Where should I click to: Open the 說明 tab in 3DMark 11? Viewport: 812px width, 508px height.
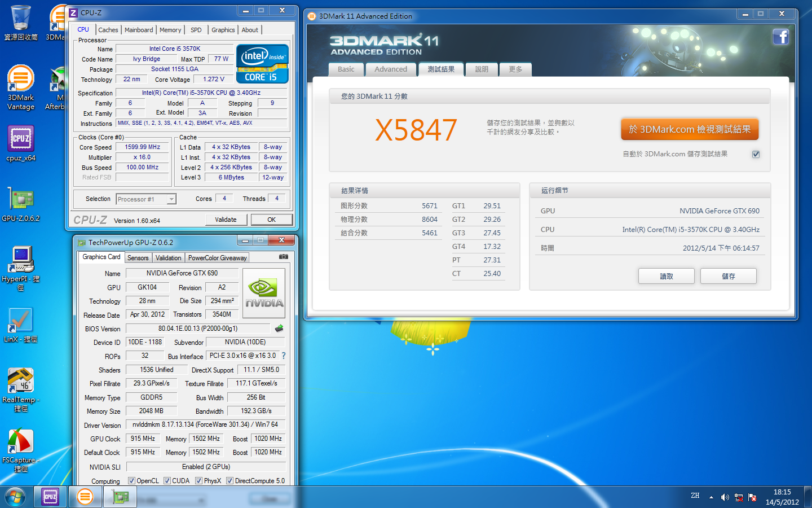point(482,69)
